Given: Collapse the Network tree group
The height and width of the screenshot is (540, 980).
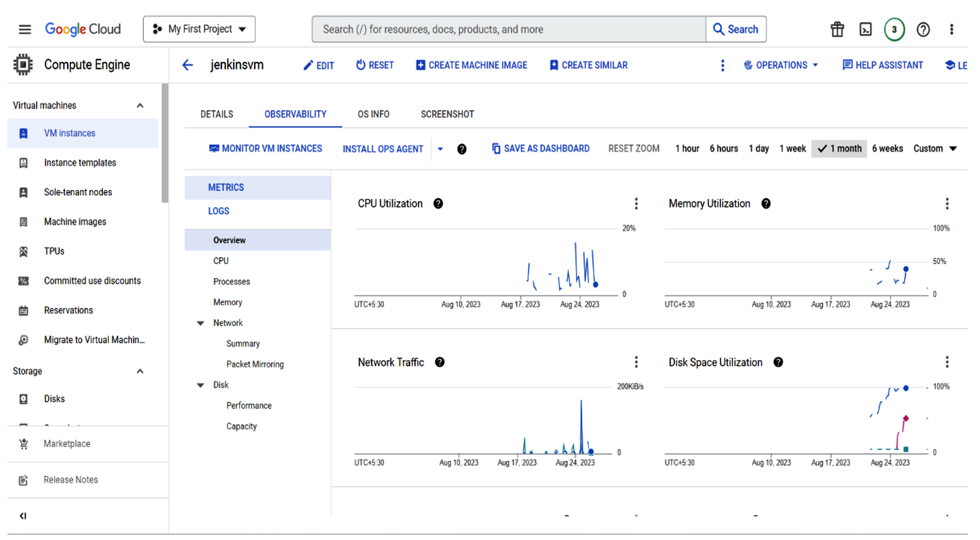Looking at the screenshot, I should click(200, 323).
